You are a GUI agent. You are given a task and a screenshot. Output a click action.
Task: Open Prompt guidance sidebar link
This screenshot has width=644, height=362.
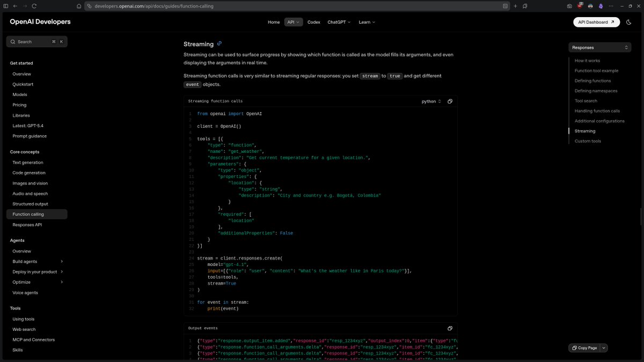click(x=30, y=136)
